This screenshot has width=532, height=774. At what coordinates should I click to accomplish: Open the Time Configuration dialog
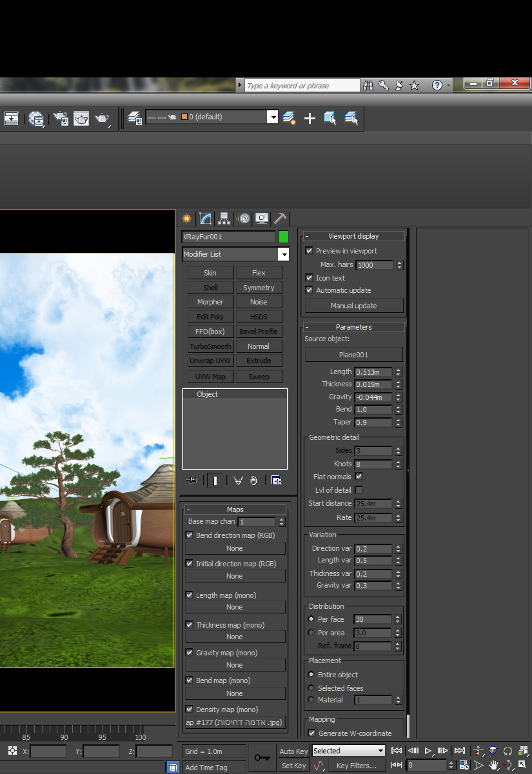click(464, 766)
